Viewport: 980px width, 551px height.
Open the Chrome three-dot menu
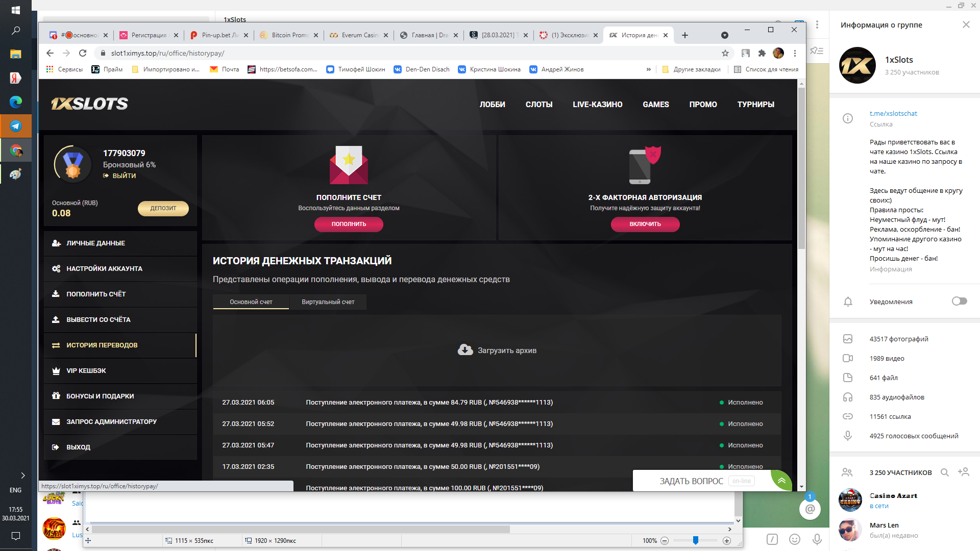[795, 53]
